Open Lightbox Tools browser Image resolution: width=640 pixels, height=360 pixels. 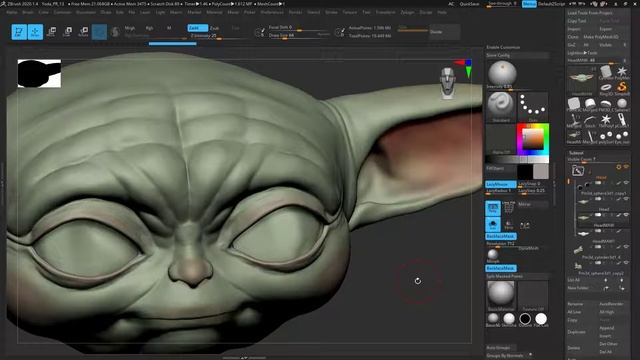point(582,53)
